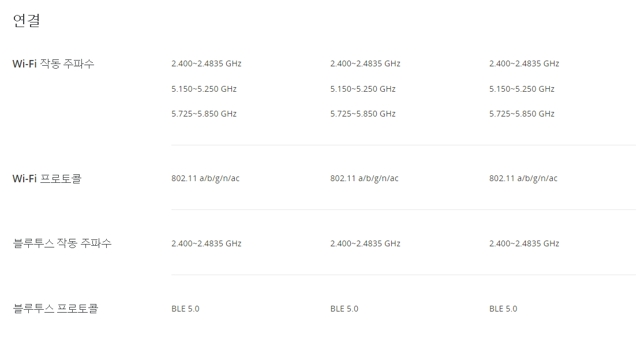The width and height of the screenshot is (644, 349).
Task: Click the 블루투스 프로토콜 label
Action: click(x=55, y=309)
